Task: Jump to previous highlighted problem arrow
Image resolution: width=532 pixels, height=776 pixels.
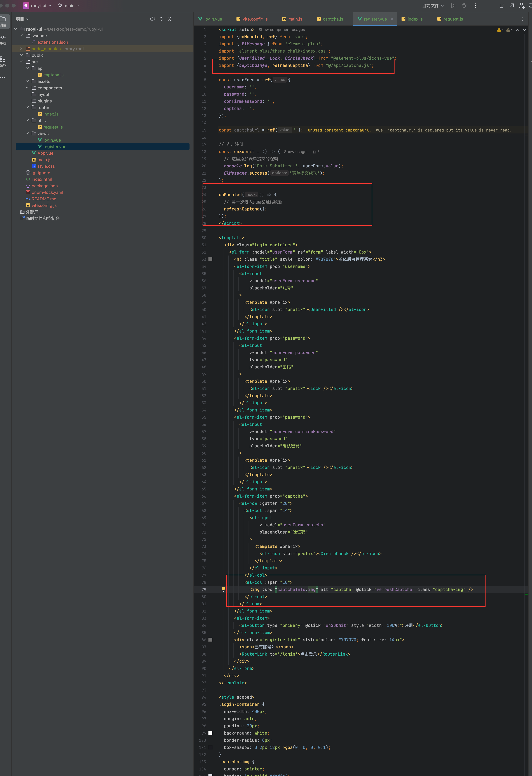Action: [x=518, y=30]
